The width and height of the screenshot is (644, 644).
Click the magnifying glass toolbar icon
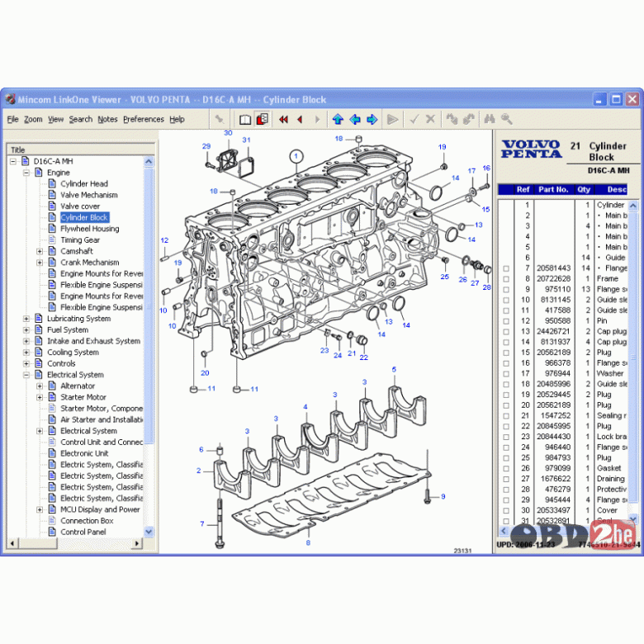tap(507, 120)
